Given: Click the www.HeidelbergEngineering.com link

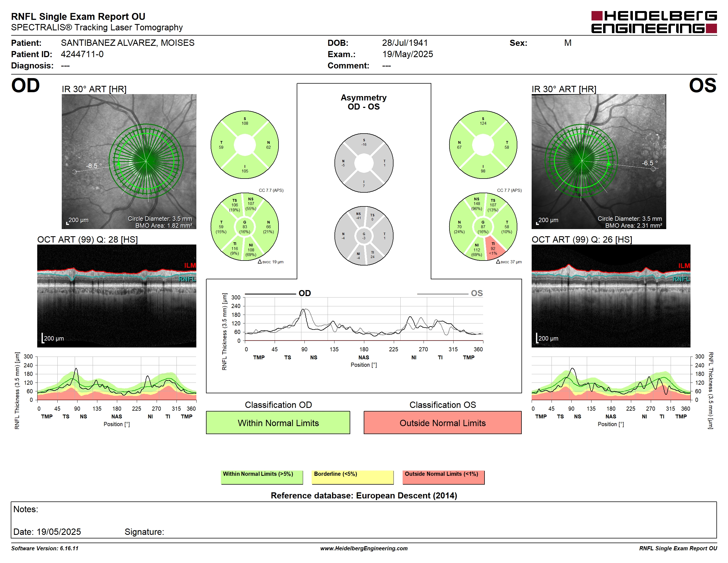Looking at the screenshot, I should point(364,548).
